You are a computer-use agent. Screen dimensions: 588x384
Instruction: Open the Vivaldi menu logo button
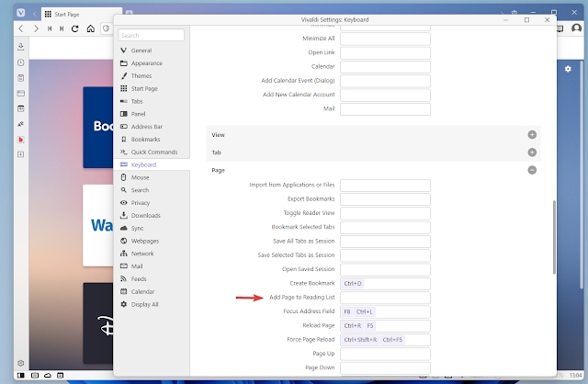pos(21,13)
